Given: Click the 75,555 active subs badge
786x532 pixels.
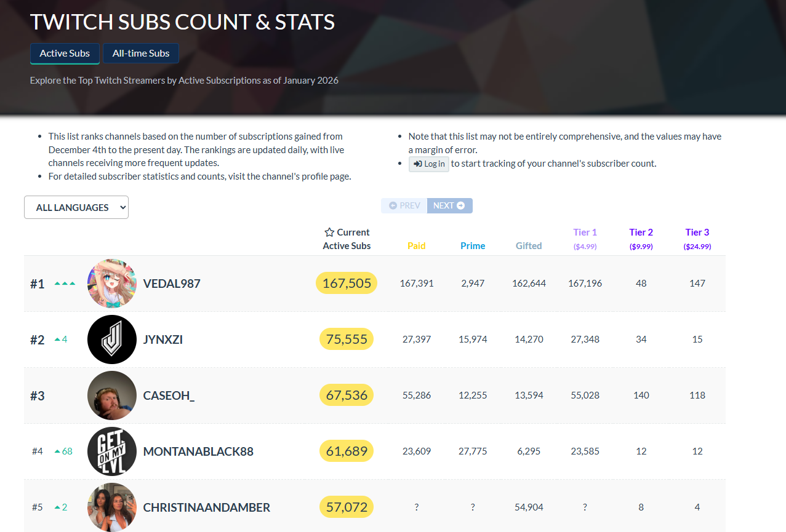Looking at the screenshot, I should tap(347, 339).
